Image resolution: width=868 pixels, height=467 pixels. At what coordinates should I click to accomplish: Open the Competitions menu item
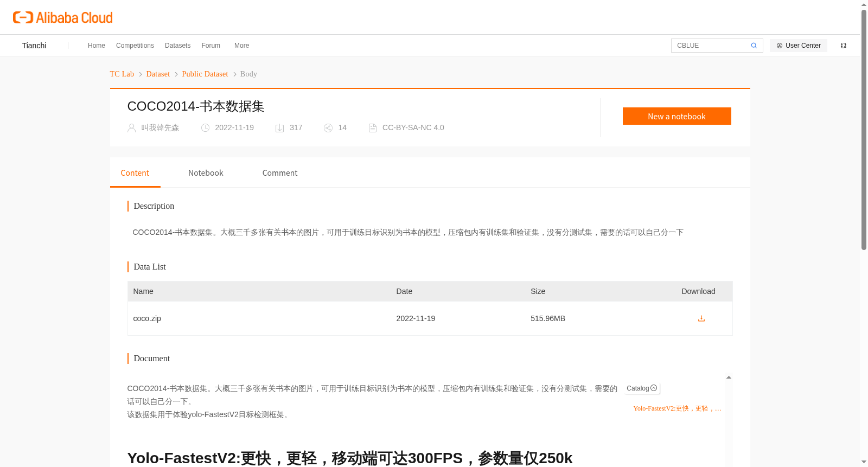135,46
